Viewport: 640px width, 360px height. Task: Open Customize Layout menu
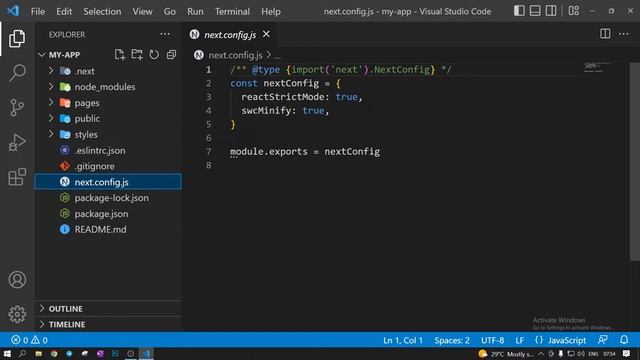point(573,11)
